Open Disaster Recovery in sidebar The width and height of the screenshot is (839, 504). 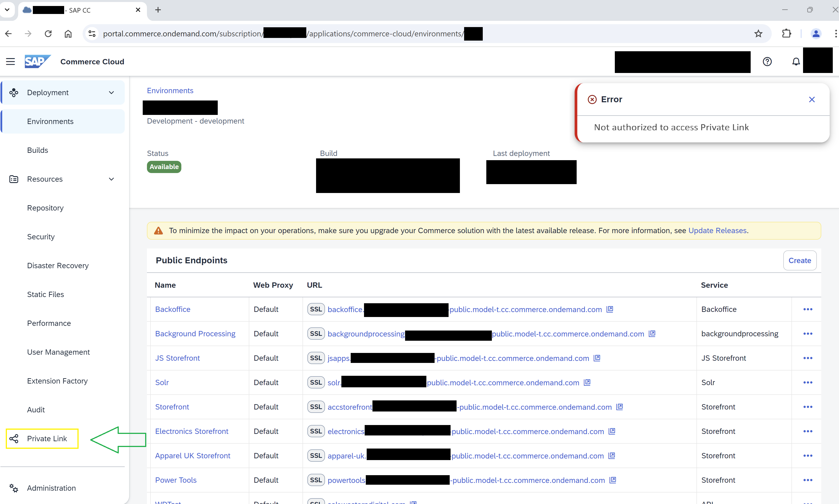tap(58, 266)
